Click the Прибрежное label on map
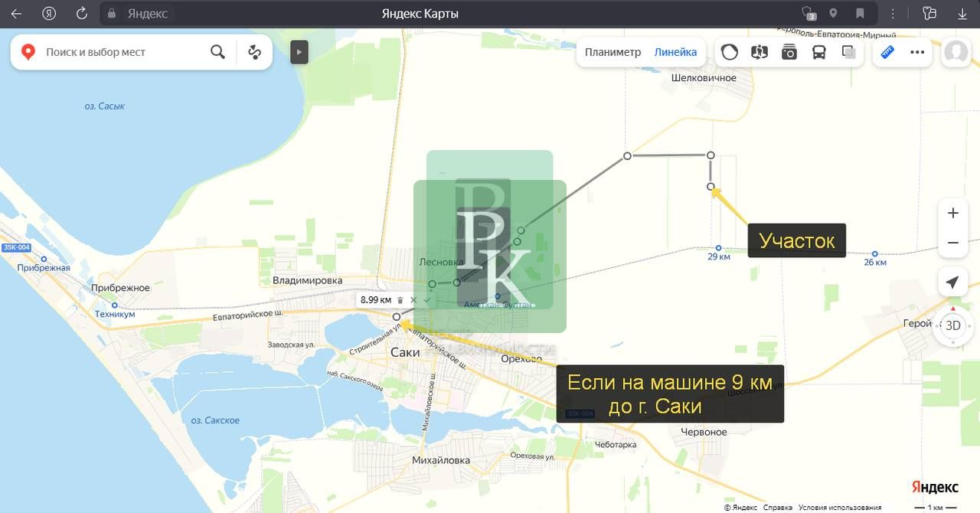Screen dimensions: 980x513 [120, 288]
